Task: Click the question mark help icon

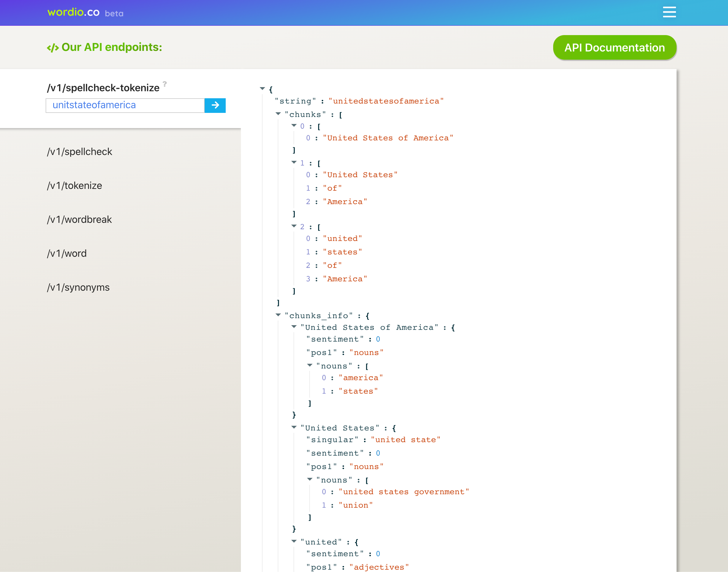Action: 164,84
